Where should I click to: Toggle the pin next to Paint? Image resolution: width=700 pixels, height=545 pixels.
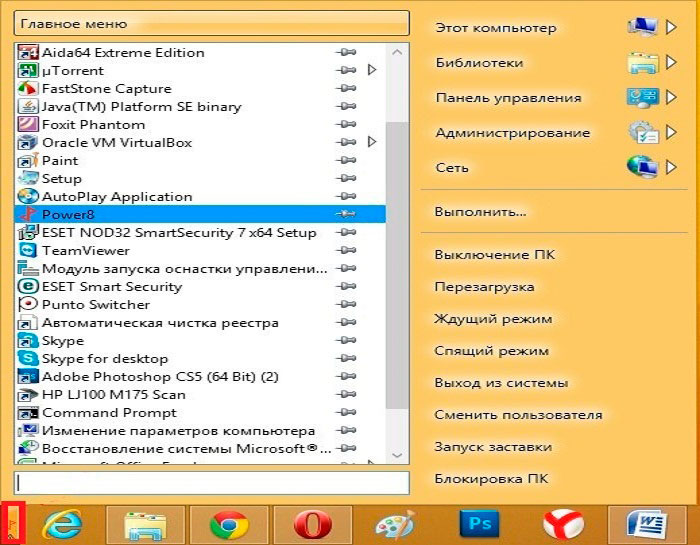pos(346,161)
